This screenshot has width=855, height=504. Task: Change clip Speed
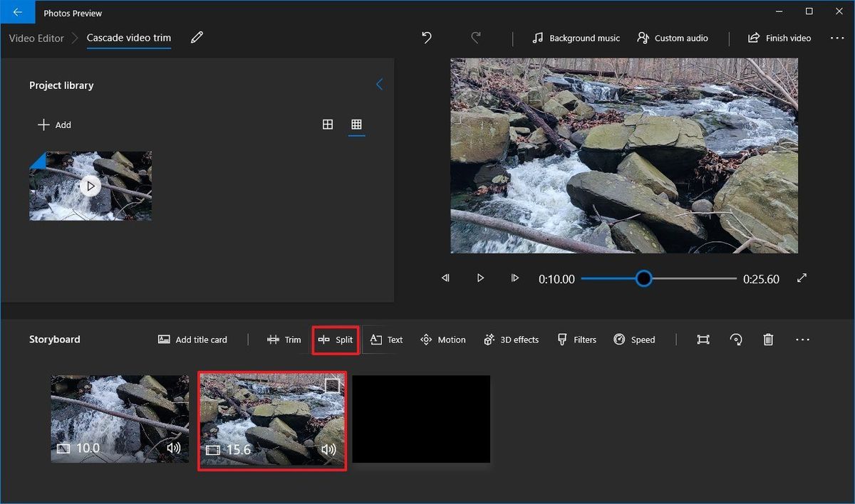point(634,340)
